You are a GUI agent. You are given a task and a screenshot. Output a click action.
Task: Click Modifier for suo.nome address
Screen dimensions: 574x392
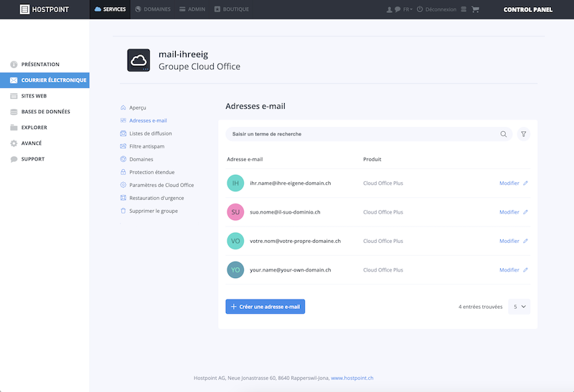click(x=509, y=212)
